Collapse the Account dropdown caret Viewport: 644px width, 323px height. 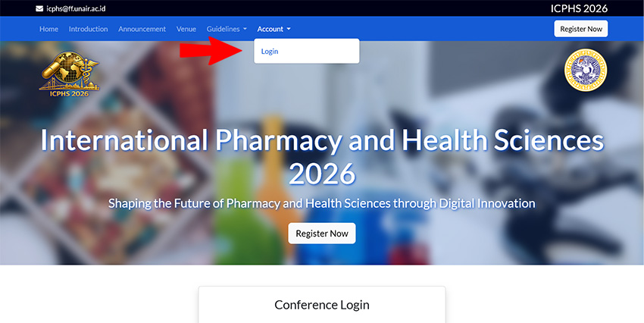[289, 29]
